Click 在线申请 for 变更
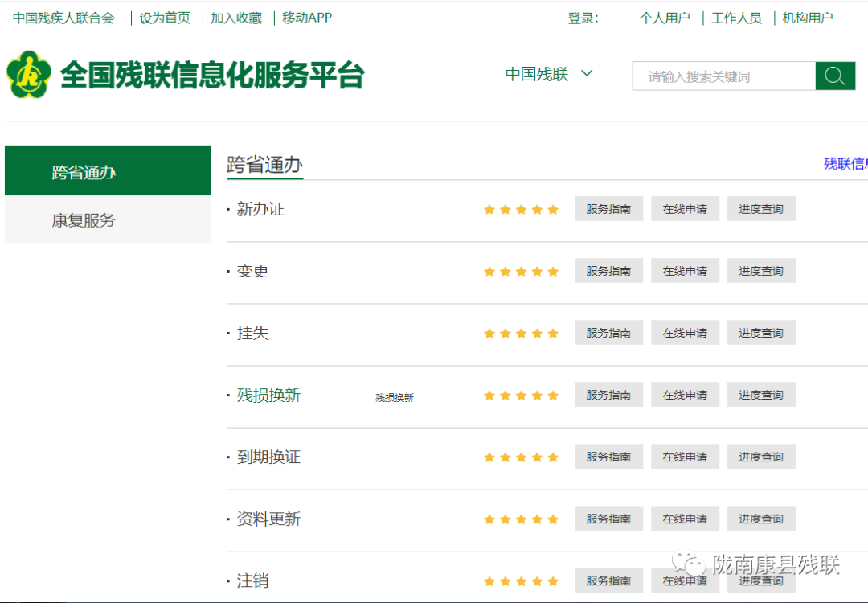 coord(685,270)
